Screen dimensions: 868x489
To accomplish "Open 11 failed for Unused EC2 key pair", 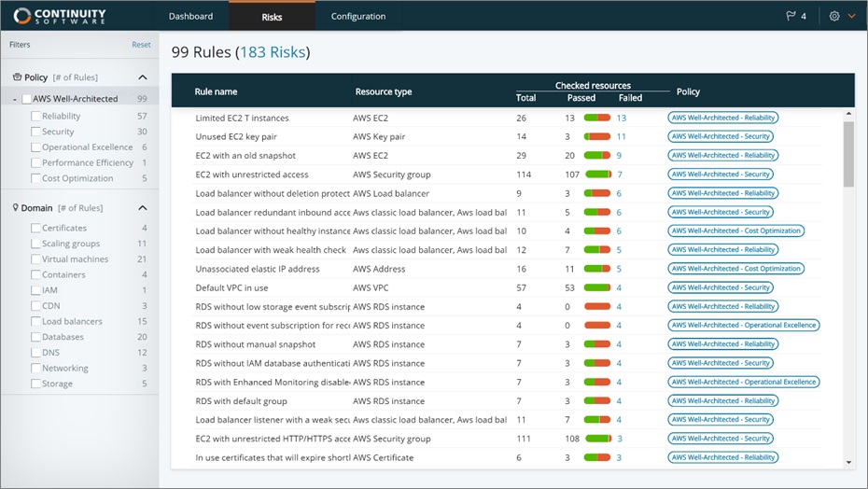I will click(621, 137).
